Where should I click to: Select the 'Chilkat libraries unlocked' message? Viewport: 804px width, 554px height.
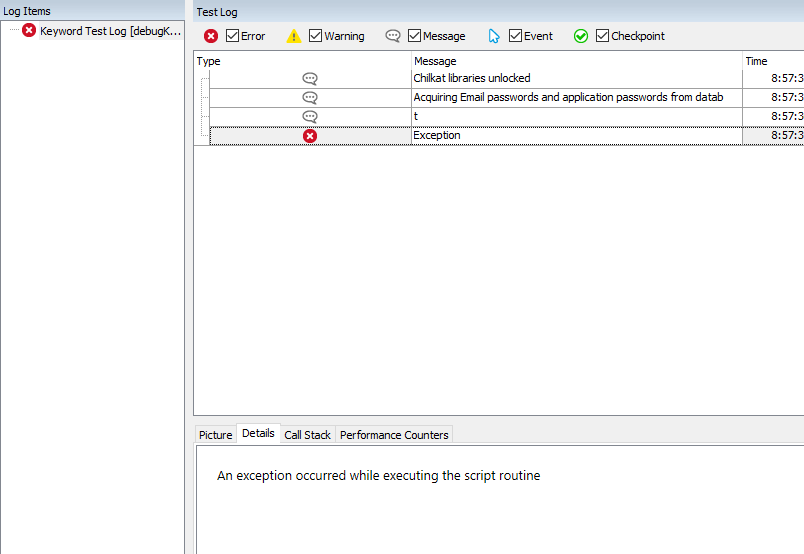[472, 78]
